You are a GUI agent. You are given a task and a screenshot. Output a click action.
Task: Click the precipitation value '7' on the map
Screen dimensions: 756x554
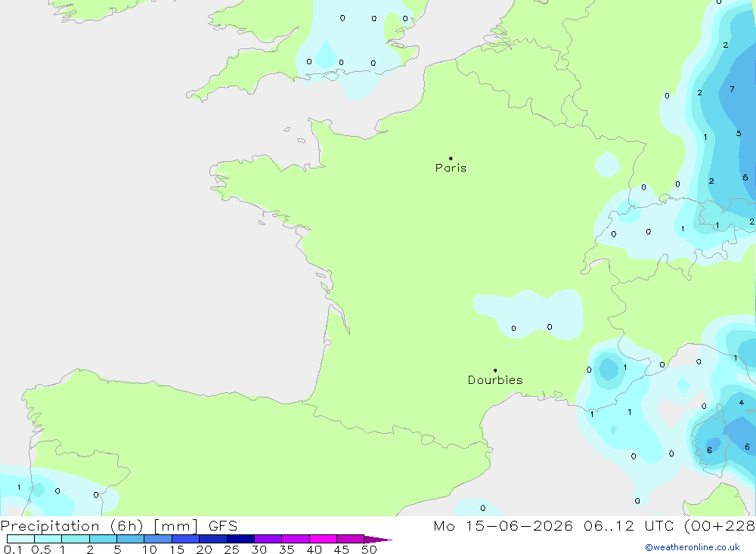click(x=732, y=89)
